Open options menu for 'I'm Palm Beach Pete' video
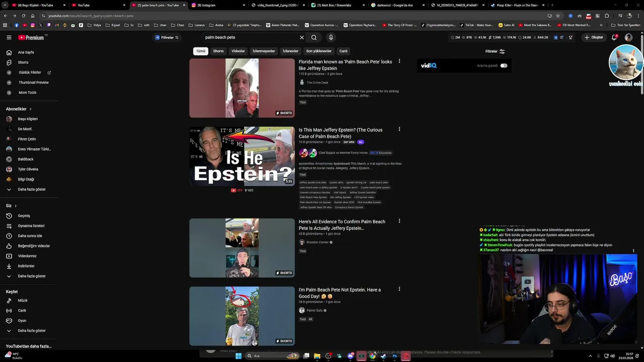The image size is (644, 362). 399,289
